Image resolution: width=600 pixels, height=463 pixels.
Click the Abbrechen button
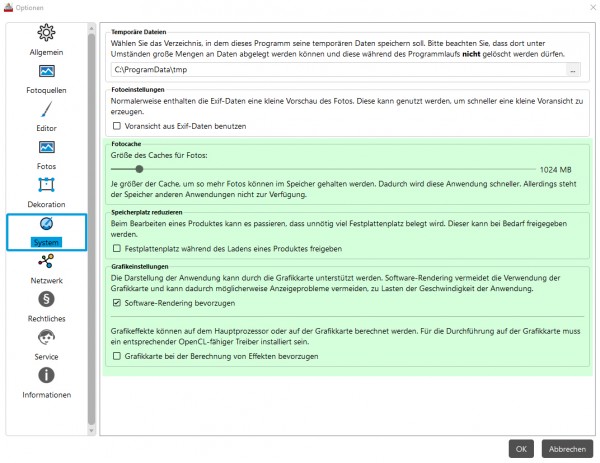(x=567, y=449)
